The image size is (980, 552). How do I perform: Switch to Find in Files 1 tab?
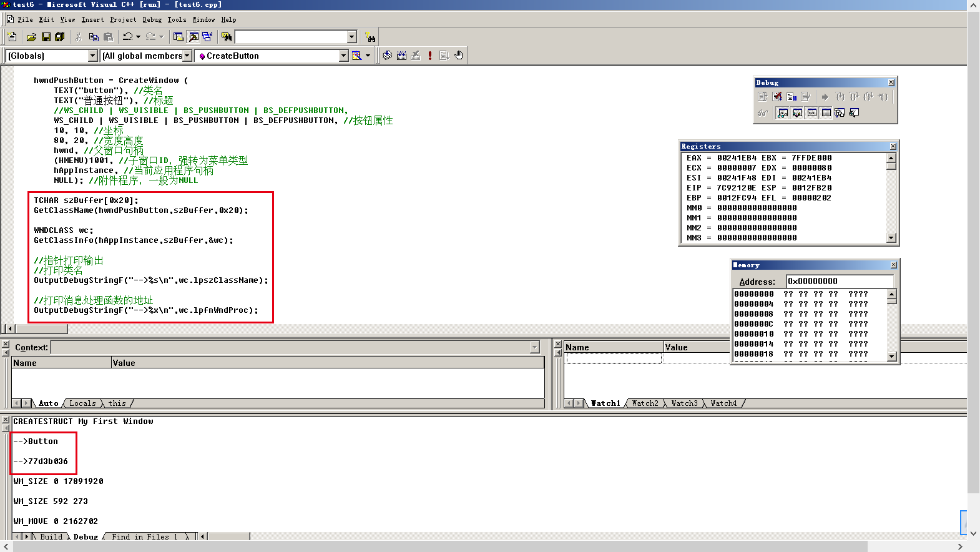145,536
